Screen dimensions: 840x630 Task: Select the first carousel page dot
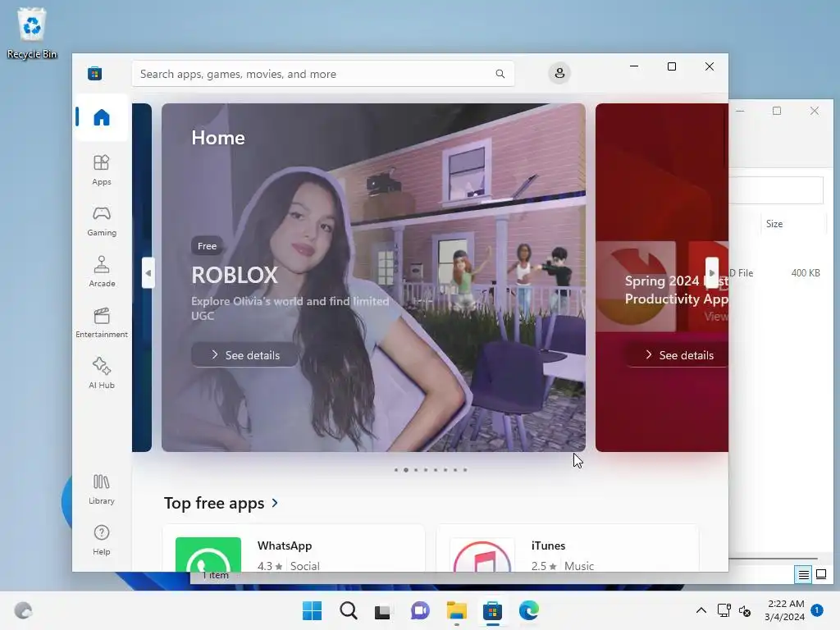[396, 470]
